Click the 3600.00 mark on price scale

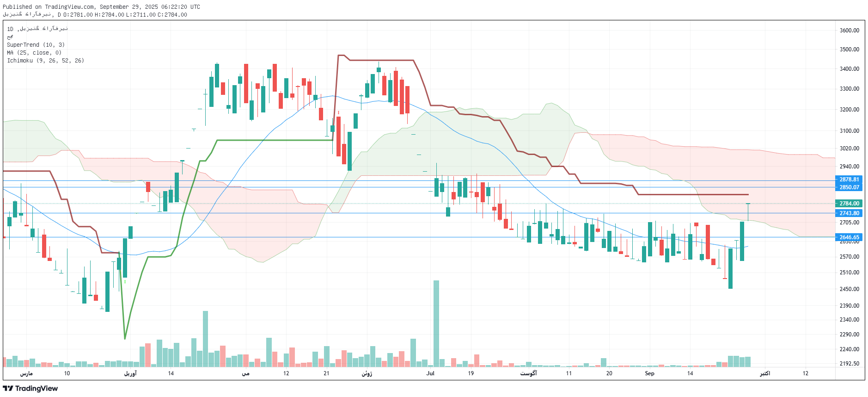[849, 31]
